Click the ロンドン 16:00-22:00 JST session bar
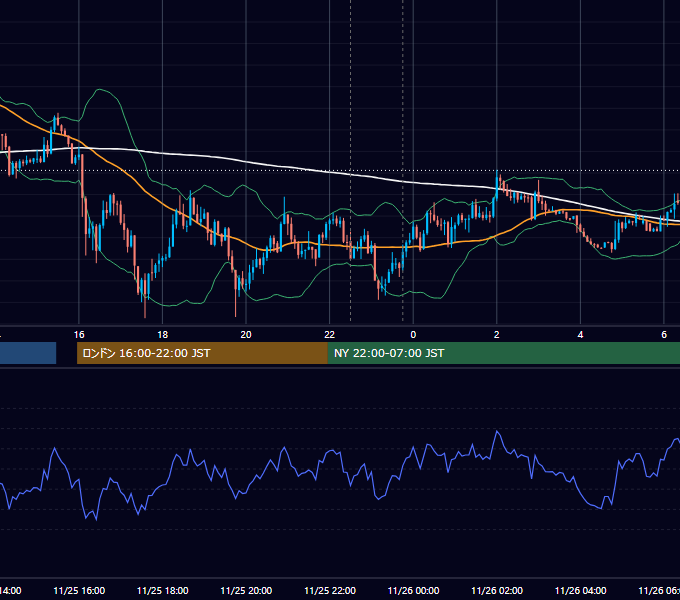This screenshot has width=680, height=600. (x=202, y=353)
